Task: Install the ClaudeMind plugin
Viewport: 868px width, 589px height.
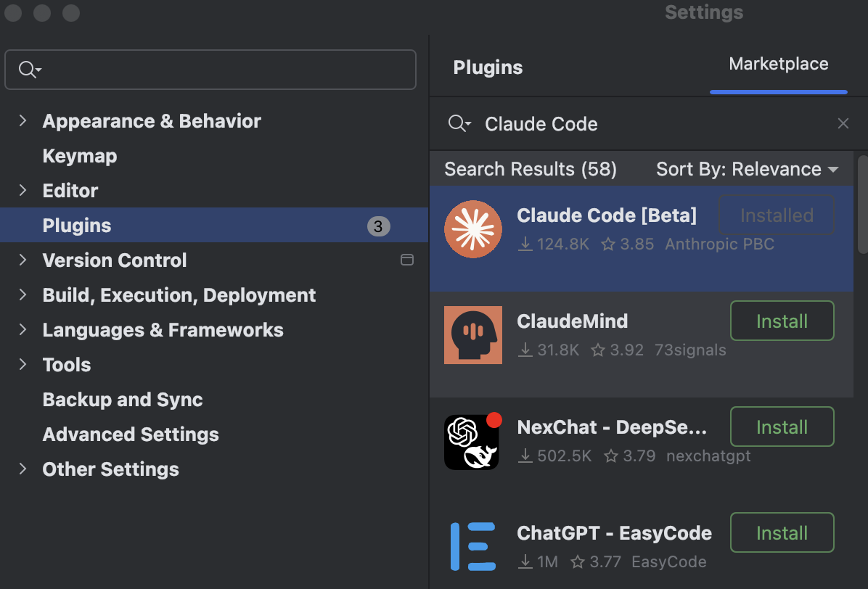Action: (x=782, y=321)
